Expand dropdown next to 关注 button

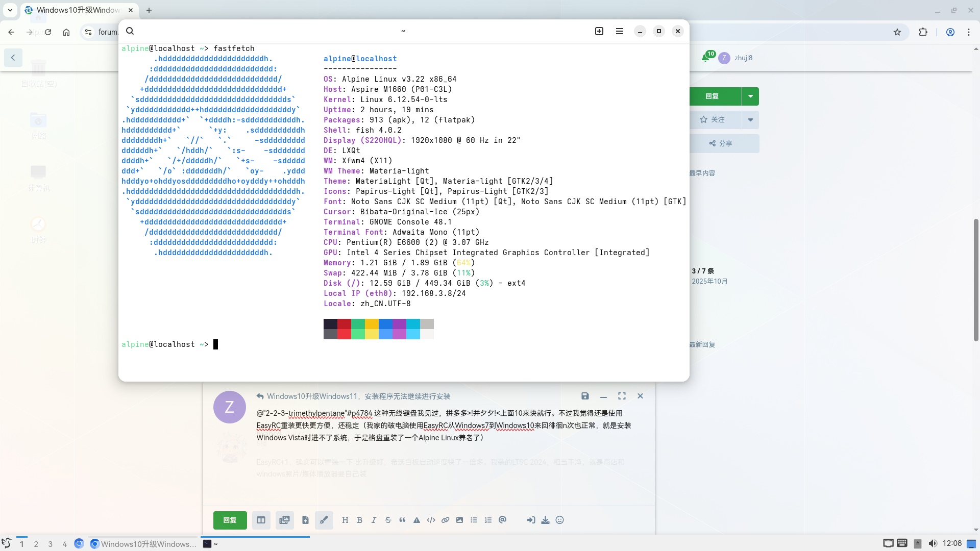point(750,119)
